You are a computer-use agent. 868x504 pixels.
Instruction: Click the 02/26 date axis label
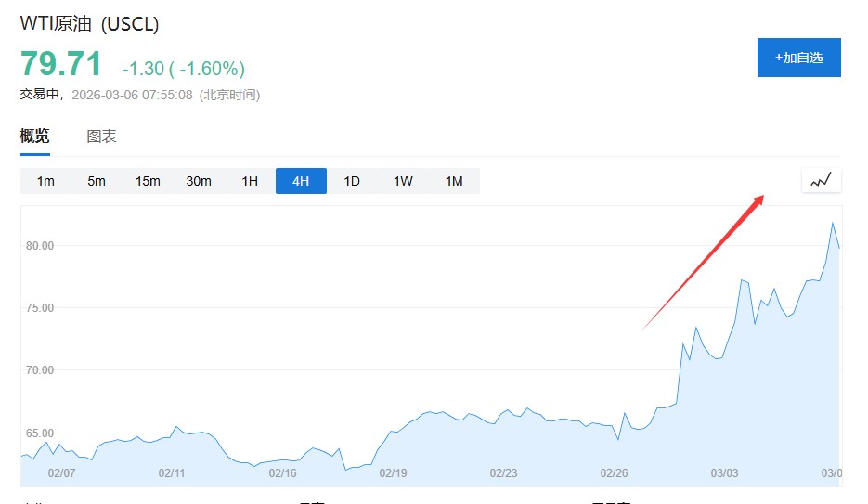(x=614, y=472)
